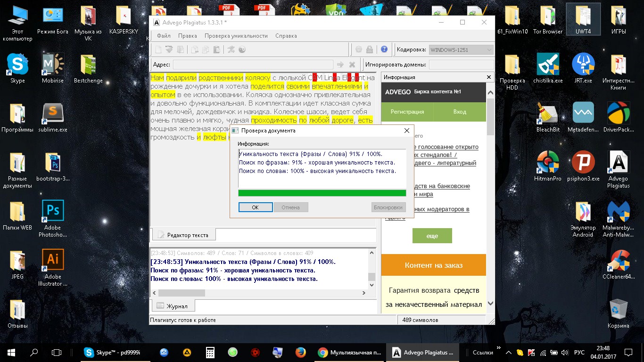Open the Справка menu
Image resolution: width=644 pixels, height=362 pixels.
pos(286,35)
